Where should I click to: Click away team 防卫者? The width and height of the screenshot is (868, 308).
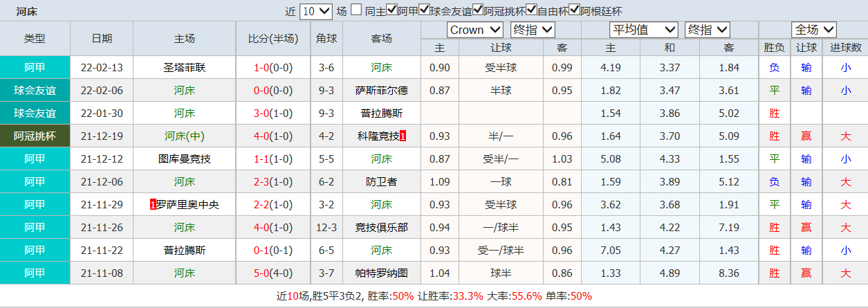pyautogui.click(x=382, y=182)
